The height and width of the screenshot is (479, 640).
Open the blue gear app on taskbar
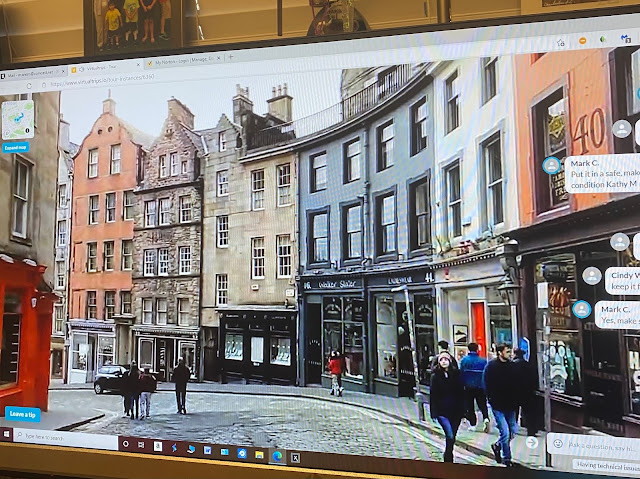[x=242, y=453]
